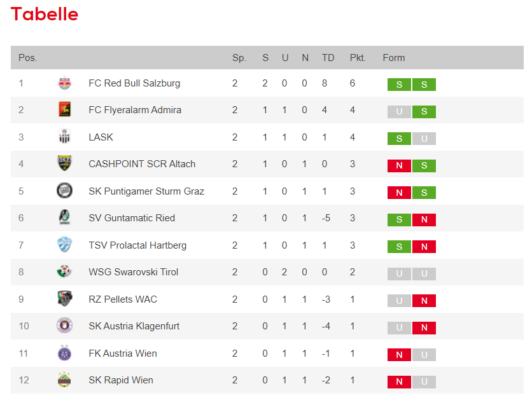Click the SCR Altach badge

tap(64, 163)
